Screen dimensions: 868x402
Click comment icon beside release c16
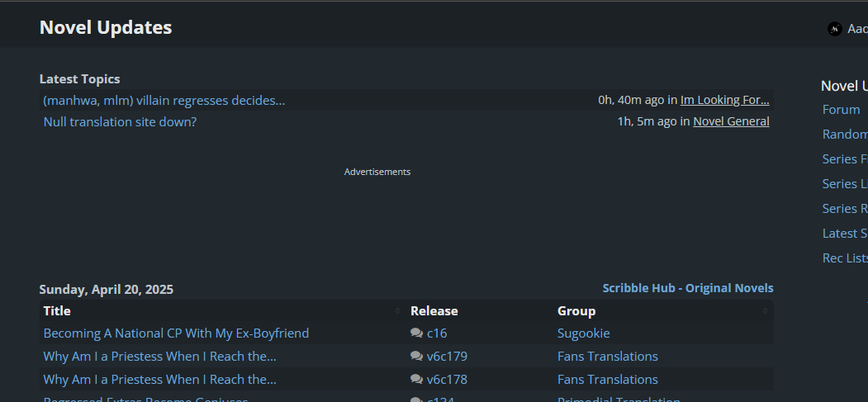coord(416,333)
